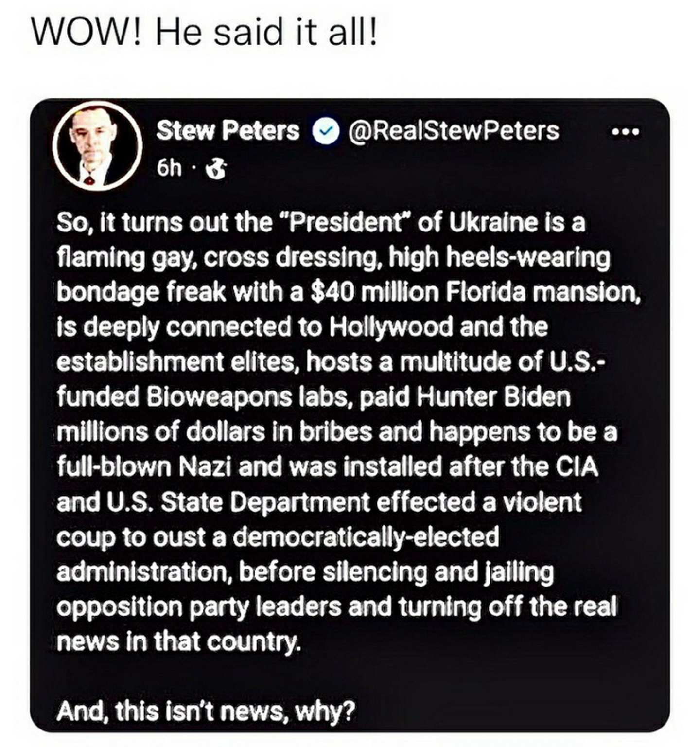
Task: Open Stew Peters' profile picture
Action: coord(98,145)
